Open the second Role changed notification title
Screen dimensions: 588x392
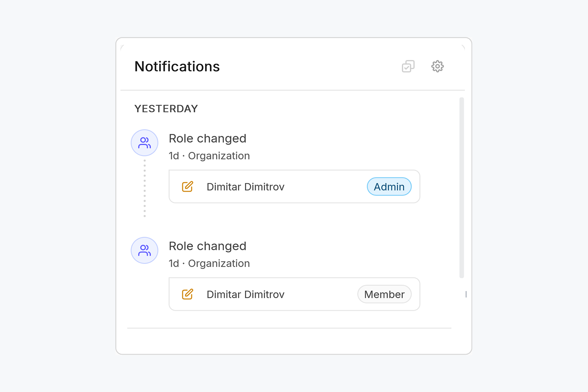coord(207,246)
